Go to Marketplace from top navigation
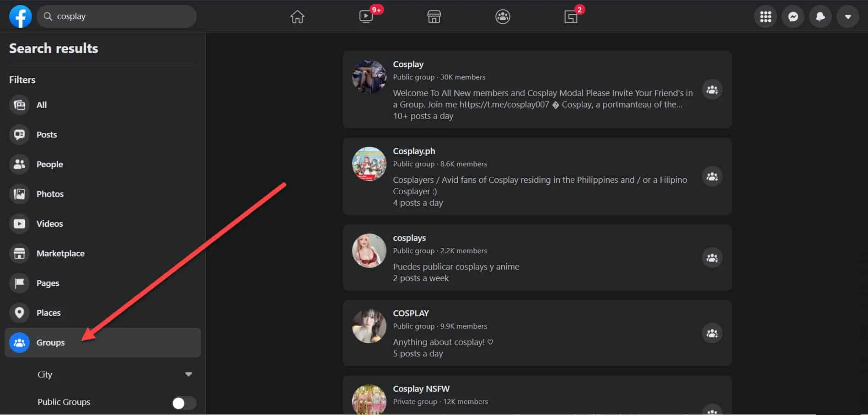Screen dimensions: 868x415 (434, 17)
